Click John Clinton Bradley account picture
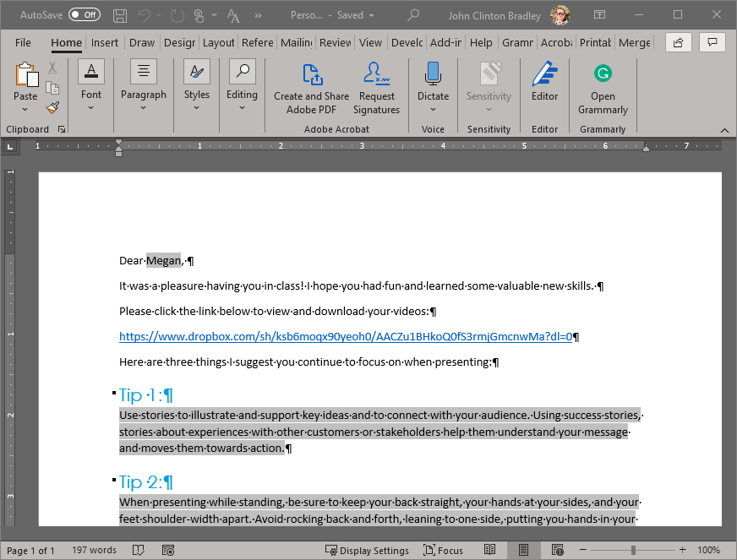Viewport: 737px width, 560px height. pos(560,15)
